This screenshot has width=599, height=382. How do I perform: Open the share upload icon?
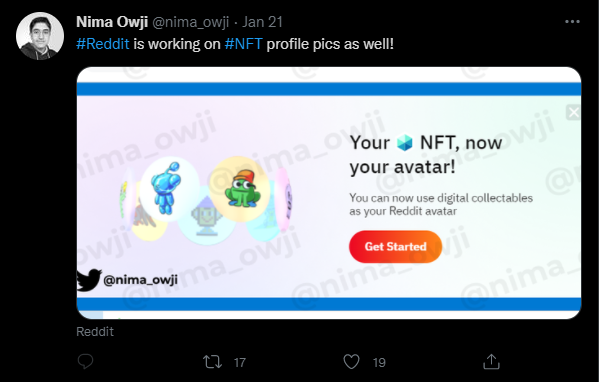click(491, 361)
